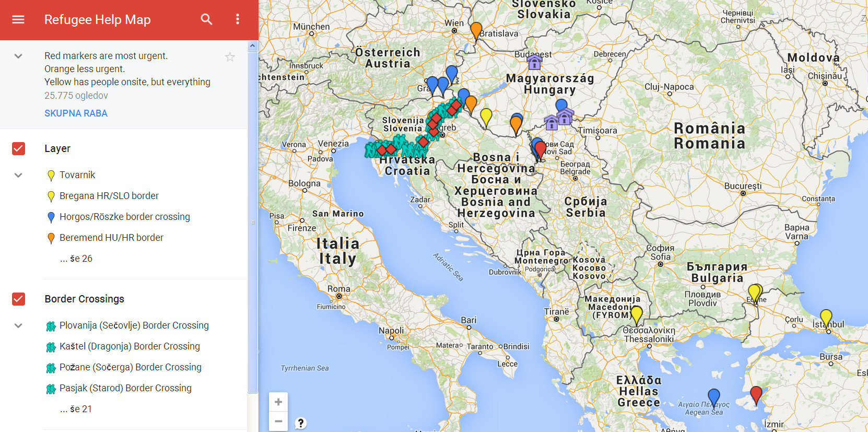Image resolution: width=868 pixels, height=432 pixels.
Task: Click the Beremend orange pin icon in list
Action: 51,238
